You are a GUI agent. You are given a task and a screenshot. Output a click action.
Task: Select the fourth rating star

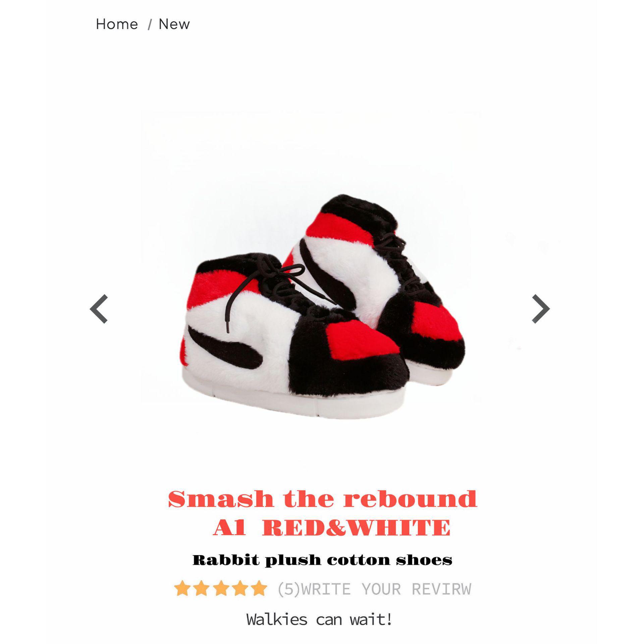240,588
